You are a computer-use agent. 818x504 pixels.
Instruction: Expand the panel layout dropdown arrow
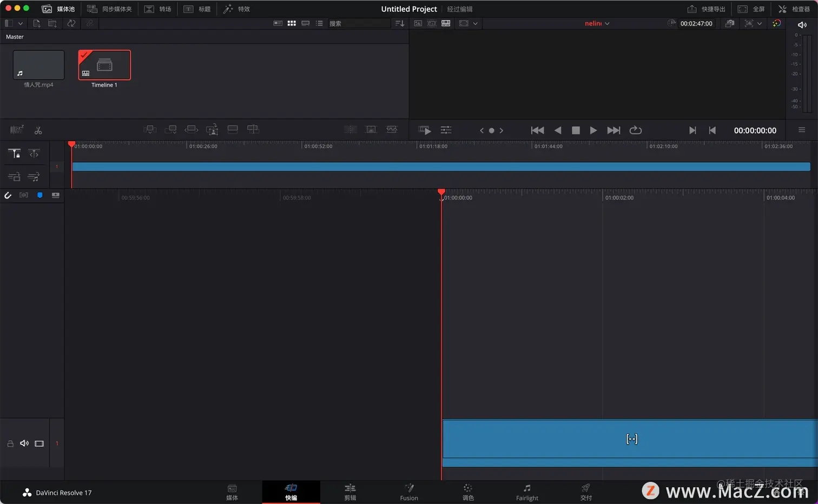pos(21,23)
